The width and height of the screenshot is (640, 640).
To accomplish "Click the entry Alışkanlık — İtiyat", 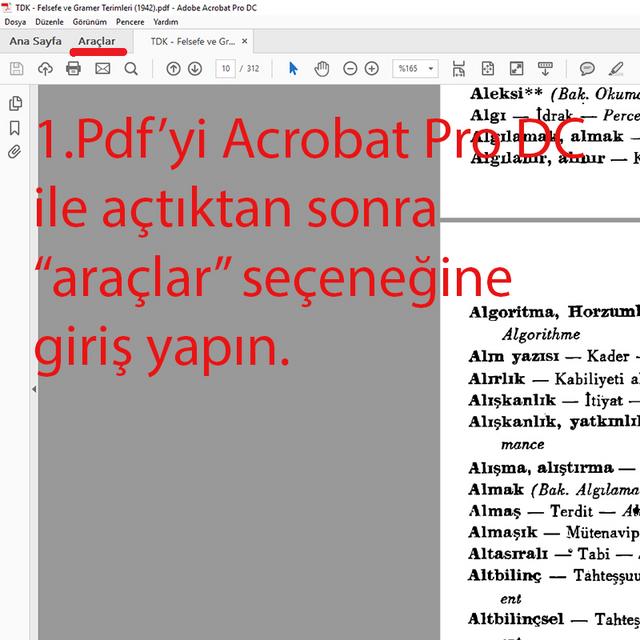I will click(x=546, y=400).
